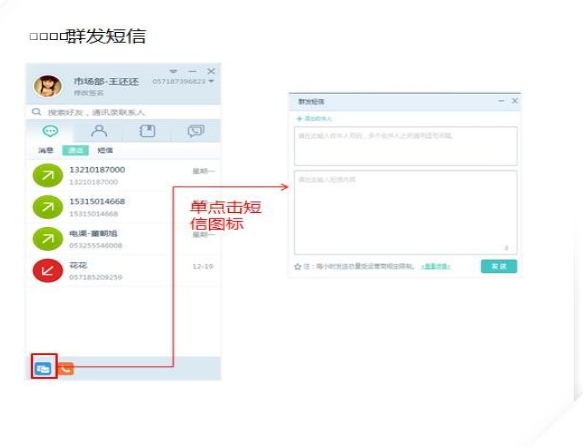
Task: Close the contact list window
Action: tap(211, 71)
